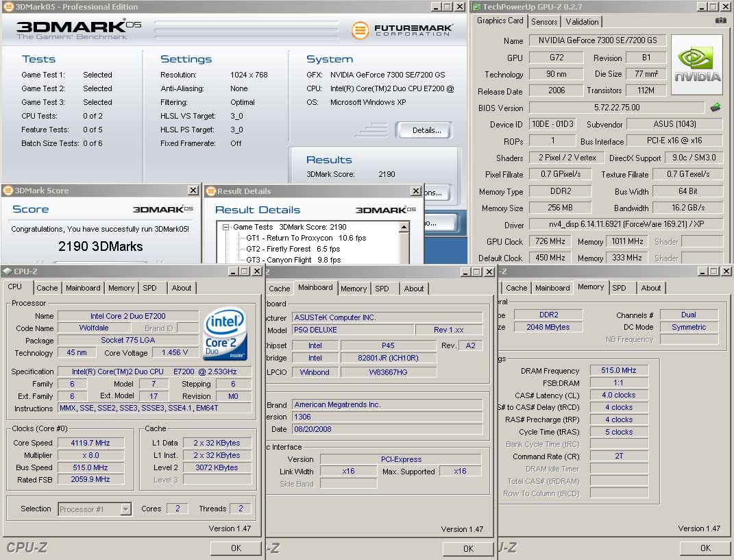Image resolution: width=734 pixels, height=560 pixels.
Task: Open SPD tab in left CPU-Z window
Action: tap(150, 288)
